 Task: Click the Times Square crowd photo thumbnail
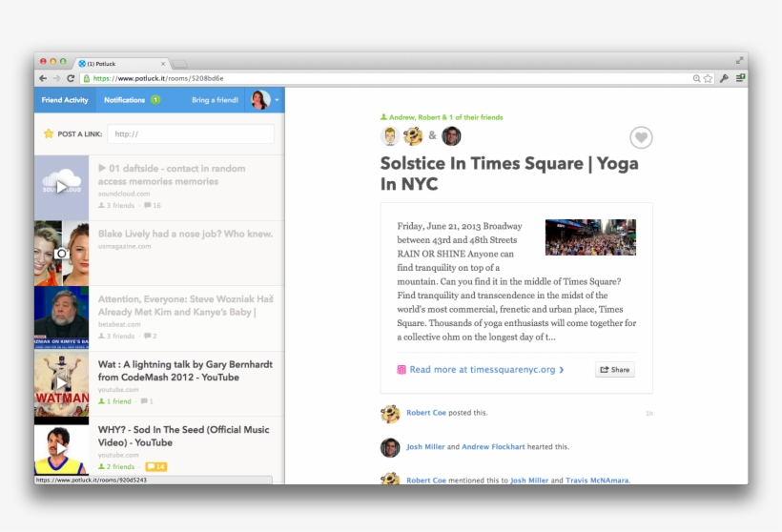pyautogui.click(x=590, y=237)
